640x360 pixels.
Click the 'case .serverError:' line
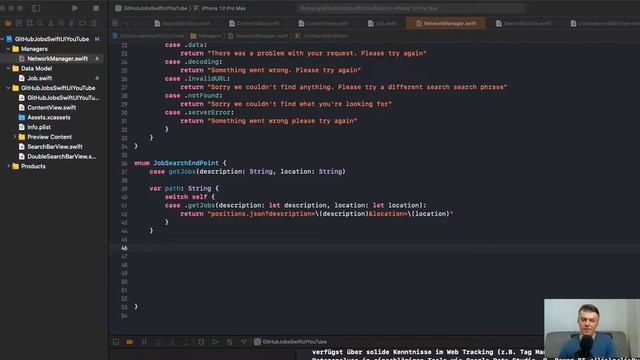199,112
